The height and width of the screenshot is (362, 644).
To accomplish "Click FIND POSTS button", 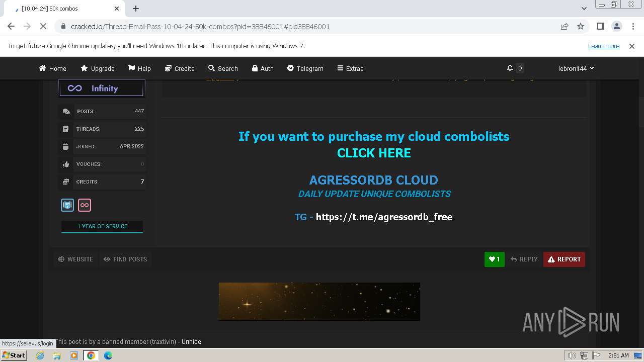I will tap(125, 259).
